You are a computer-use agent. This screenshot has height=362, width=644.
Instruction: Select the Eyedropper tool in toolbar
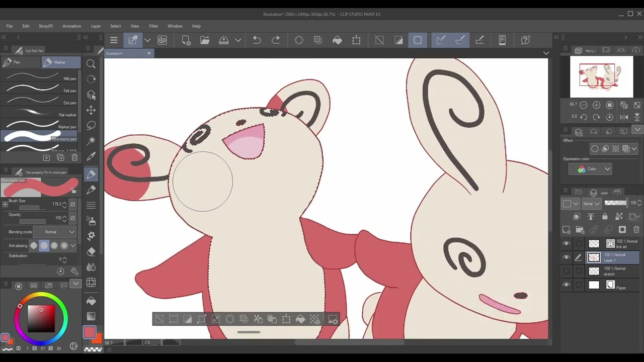tap(91, 157)
